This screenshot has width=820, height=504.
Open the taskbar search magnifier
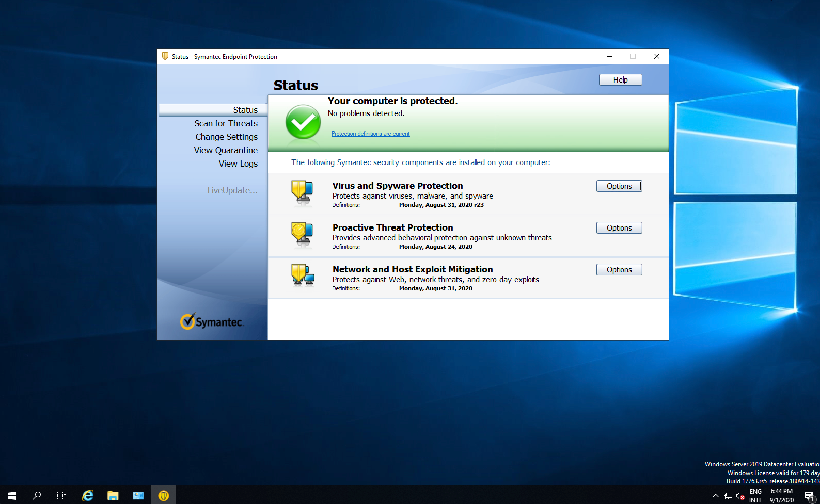point(37,495)
